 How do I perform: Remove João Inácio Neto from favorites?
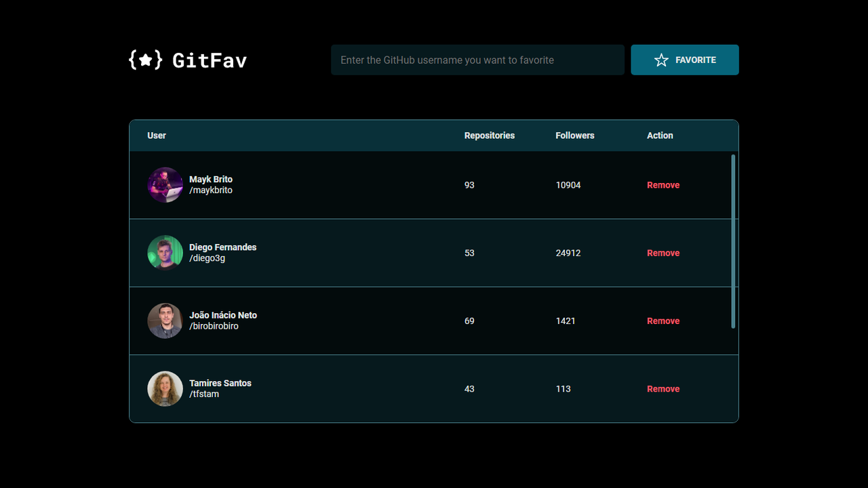[x=663, y=320]
